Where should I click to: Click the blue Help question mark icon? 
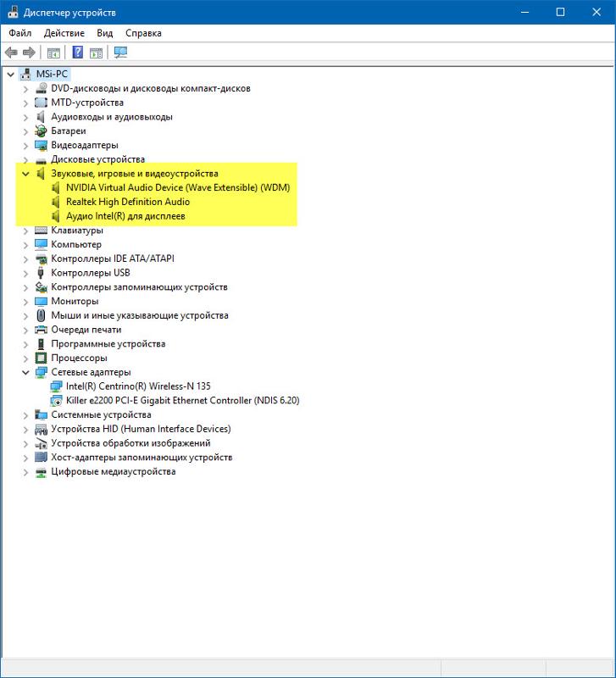click(x=77, y=53)
